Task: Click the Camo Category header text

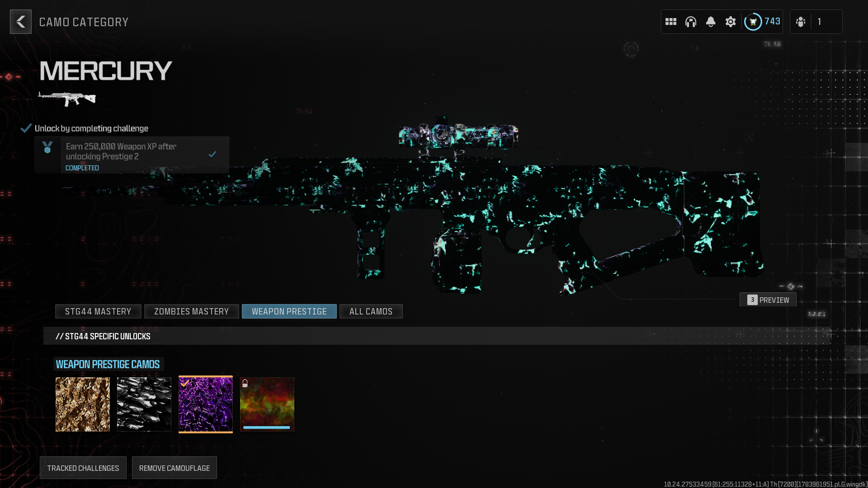Action: click(84, 22)
